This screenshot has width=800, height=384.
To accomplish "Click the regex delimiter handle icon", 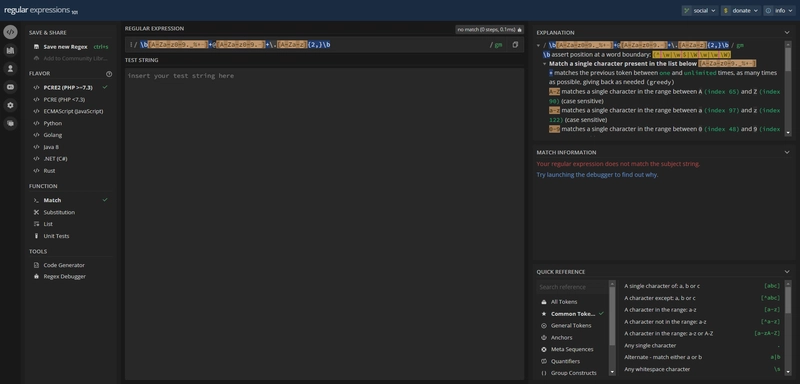I will (131, 44).
